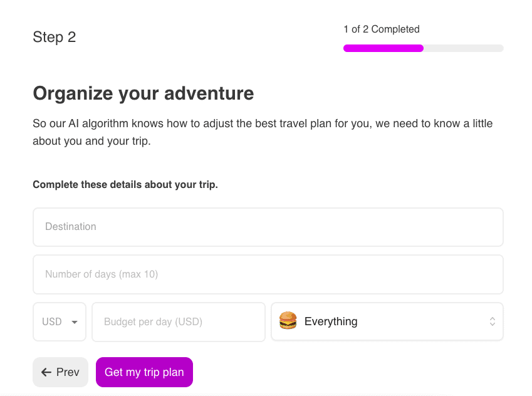Click the Step 2 heading
This screenshot has height=396, width=532.
point(54,37)
